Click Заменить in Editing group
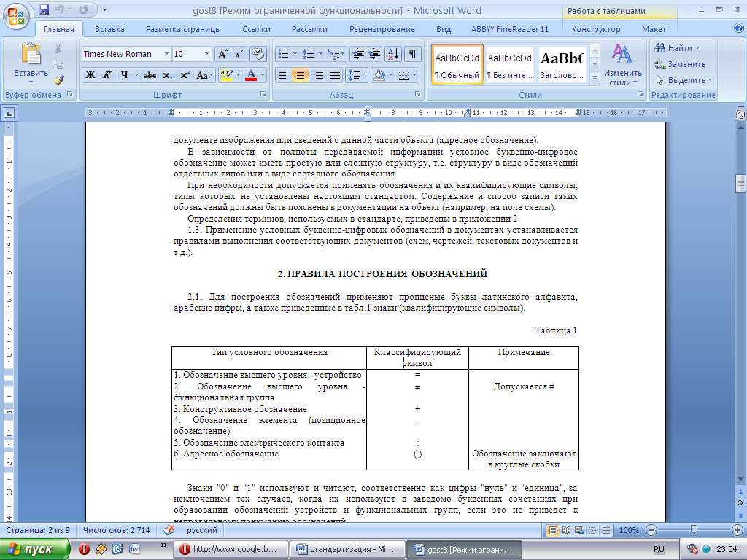The image size is (747, 560). pyautogui.click(x=680, y=64)
